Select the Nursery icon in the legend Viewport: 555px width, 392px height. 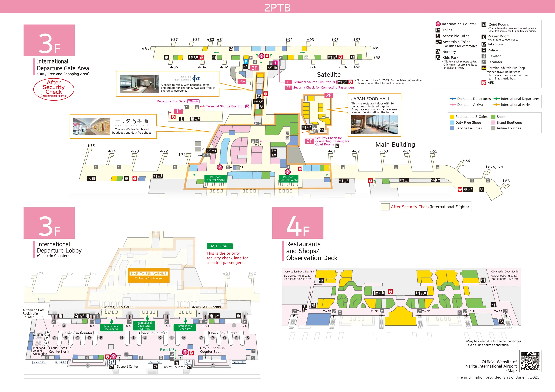[438, 52]
